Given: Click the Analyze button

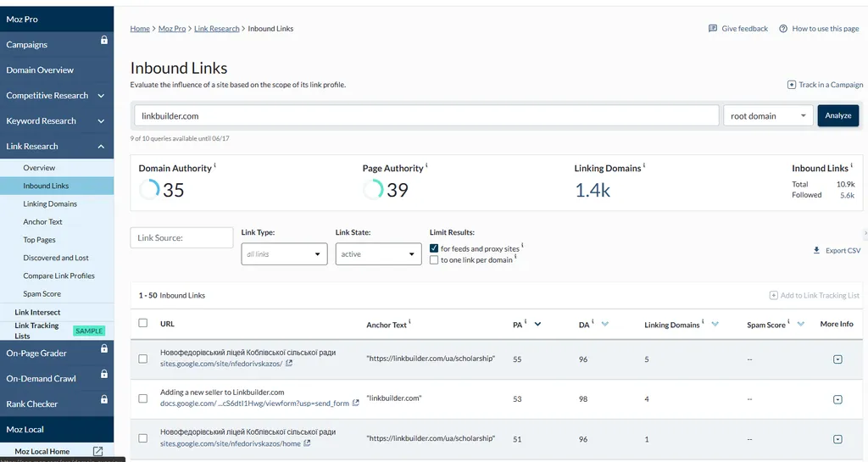Looking at the screenshot, I should 838,115.
